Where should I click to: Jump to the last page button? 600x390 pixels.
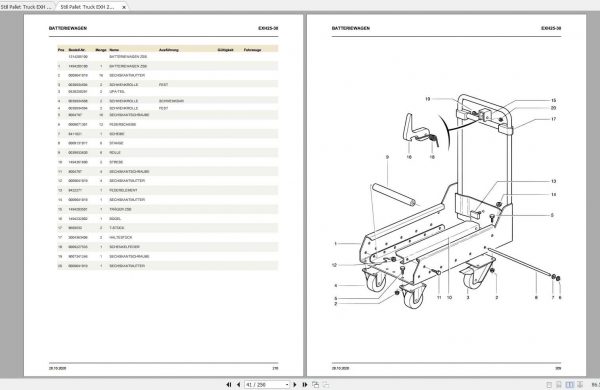click(x=305, y=384)
